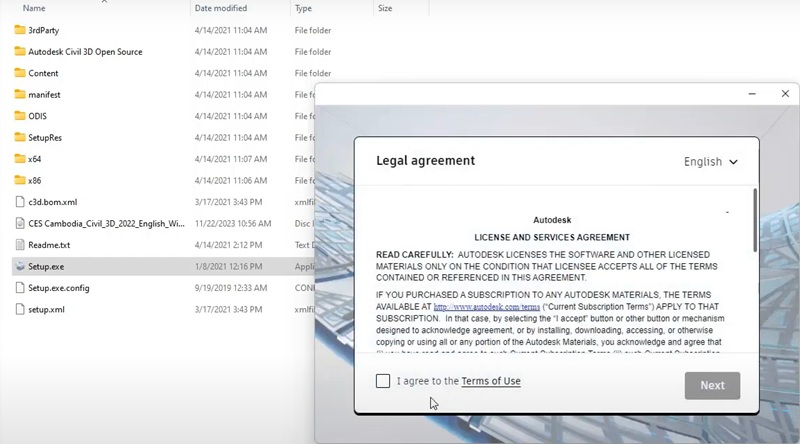Click the 3rdParty folder icon
Viewport: 800px width, 444px height.
click(x=20, y=30)
